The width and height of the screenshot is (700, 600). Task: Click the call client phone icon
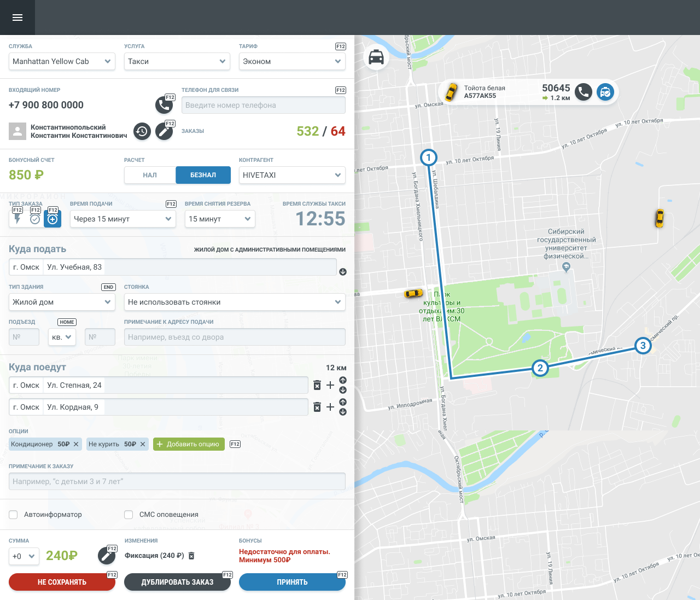tap(164, 104)
